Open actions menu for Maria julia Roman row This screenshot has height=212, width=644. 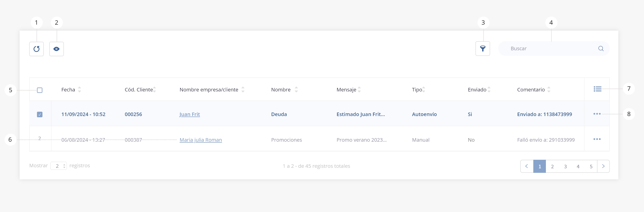pos(597,139)
